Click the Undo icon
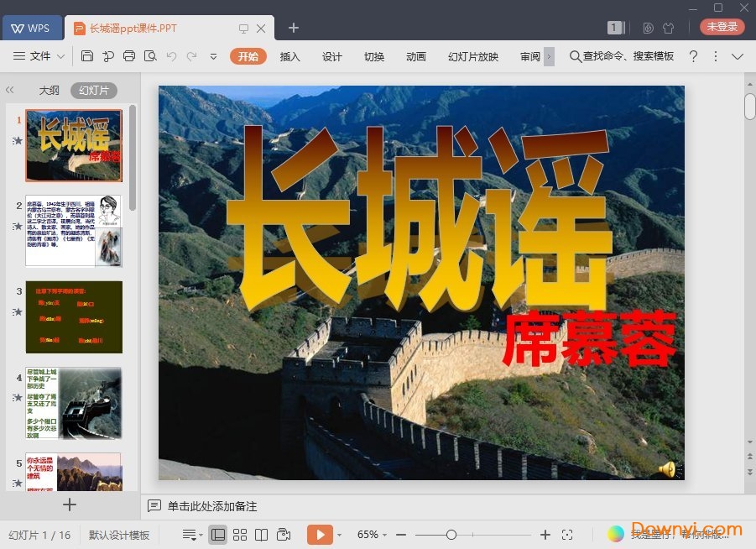The height and width of the screenshot is (549, 756). click(170, 55)
